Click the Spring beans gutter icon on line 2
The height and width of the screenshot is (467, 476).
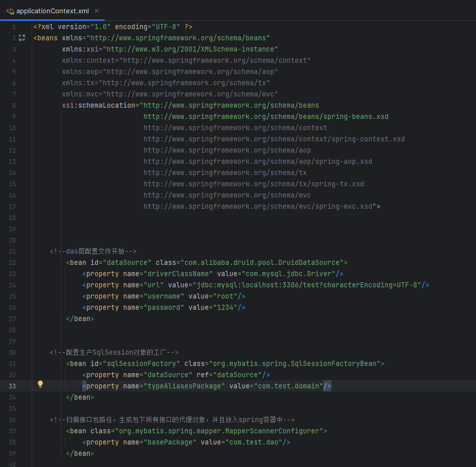tap(22, 38)
